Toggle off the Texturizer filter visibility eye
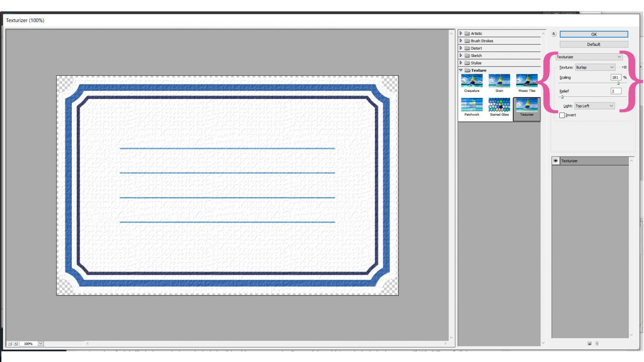 [555, 160]
